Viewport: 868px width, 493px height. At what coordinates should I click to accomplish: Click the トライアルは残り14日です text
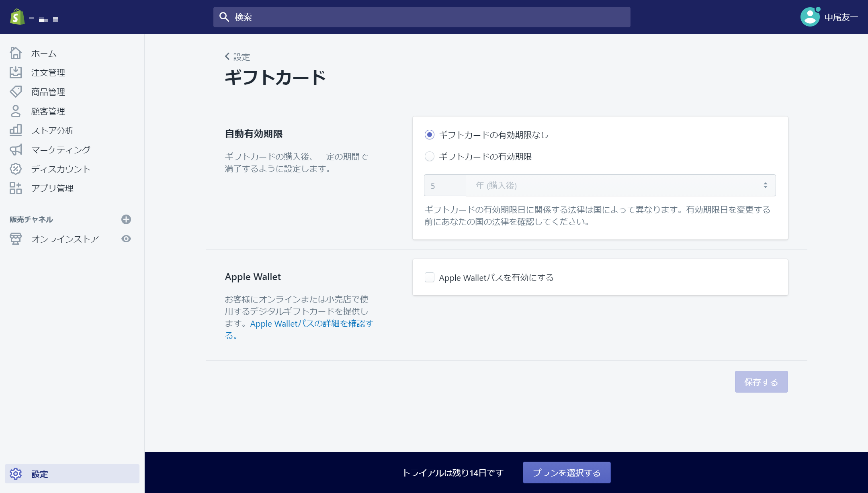click(x=453, y=473)
